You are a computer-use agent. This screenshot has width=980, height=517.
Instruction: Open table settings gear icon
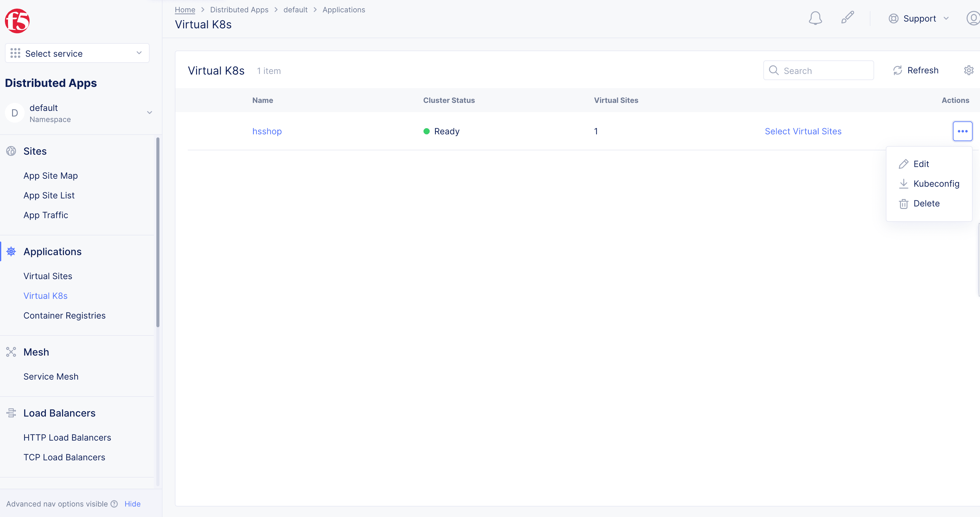(x=968, y=71)
